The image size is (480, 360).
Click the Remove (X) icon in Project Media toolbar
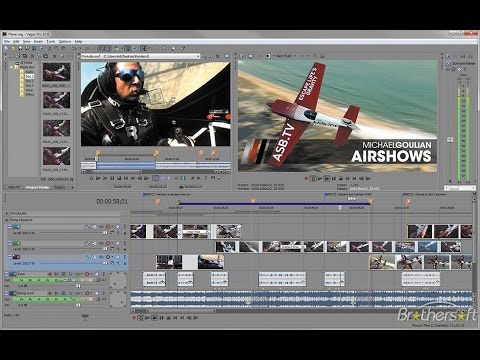click(x=54, y=56)
